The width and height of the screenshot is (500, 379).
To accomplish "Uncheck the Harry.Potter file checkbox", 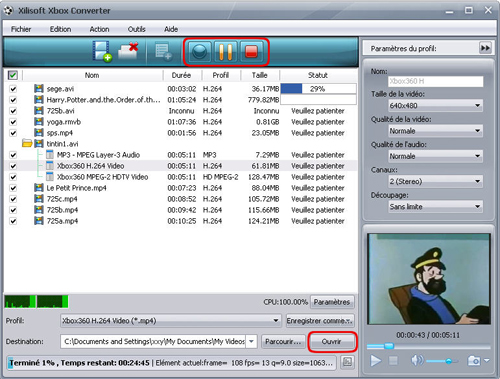I will coord(13,100).
